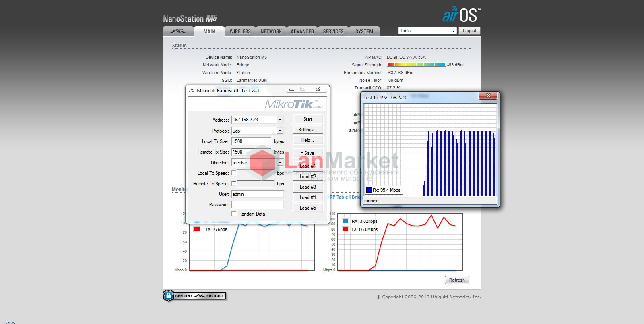The width and height of the screenshot is (644, 324).
Task: Click the blue Rx legend square
Action: coord(369,190)
